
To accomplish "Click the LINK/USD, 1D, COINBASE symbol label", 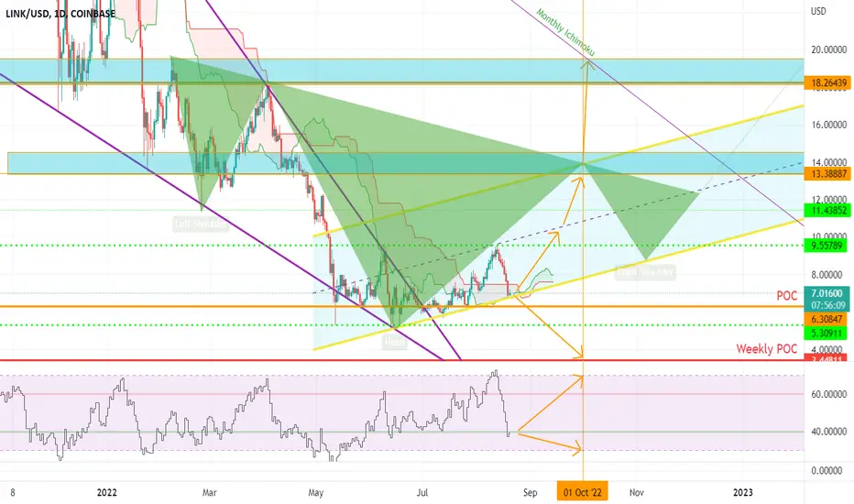I will tap(60, 14).
